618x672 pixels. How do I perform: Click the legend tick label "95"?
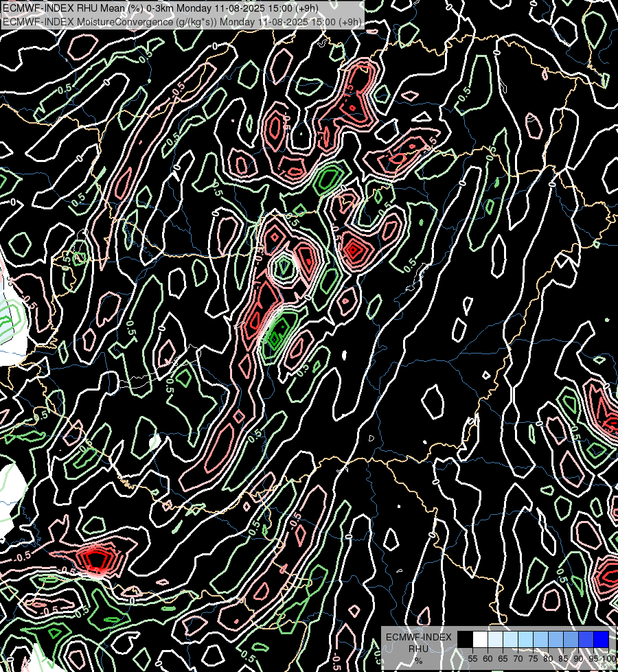[x=593, y=659]
